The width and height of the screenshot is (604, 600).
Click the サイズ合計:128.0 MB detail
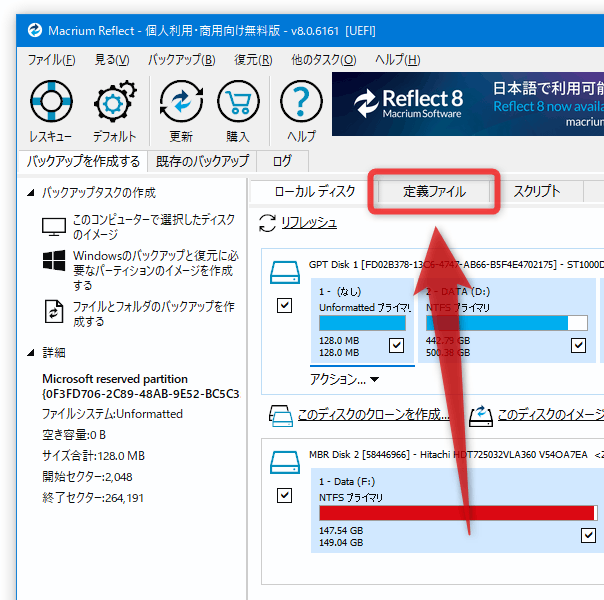coord(93,456)
